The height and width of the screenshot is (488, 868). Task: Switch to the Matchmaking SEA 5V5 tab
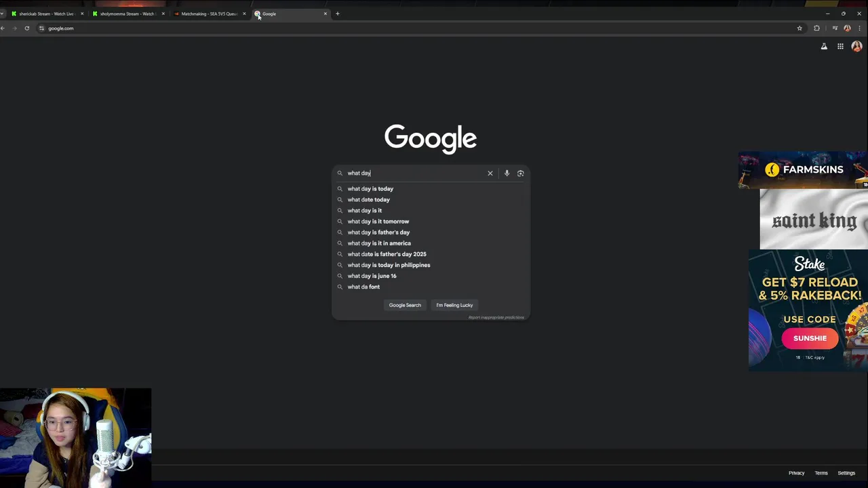208,14
